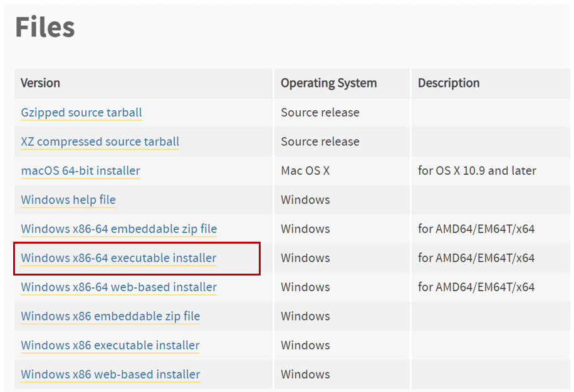This screenshot has width=574, height=392.
Task: Click the highlighted Windows x86-64 executable installer
Action: click(118, 258)
